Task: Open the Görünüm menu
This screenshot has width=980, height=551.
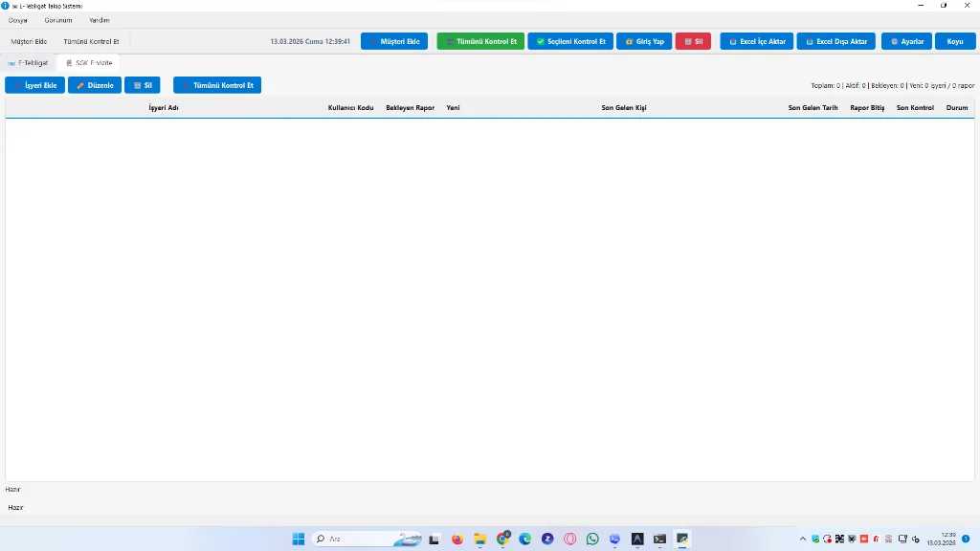Action: [58, 20]
